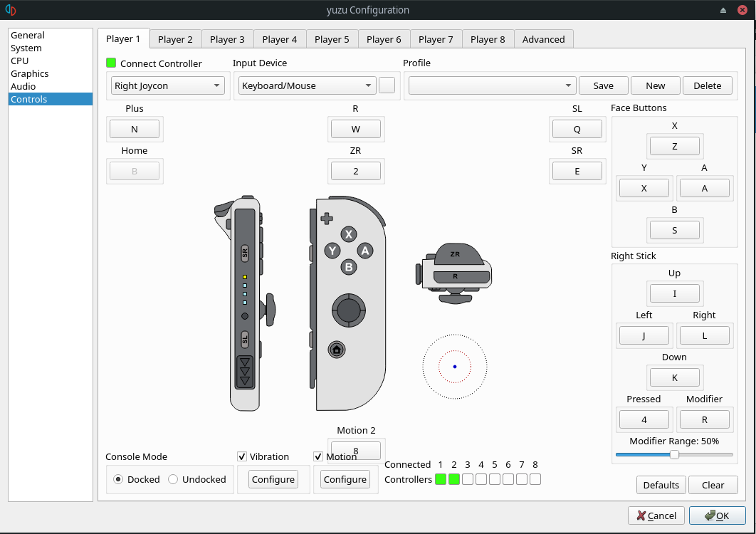The image size is (756, 534).
Task: Click the R shoulder in the top-view diagram
Action: tap(461, 276)
